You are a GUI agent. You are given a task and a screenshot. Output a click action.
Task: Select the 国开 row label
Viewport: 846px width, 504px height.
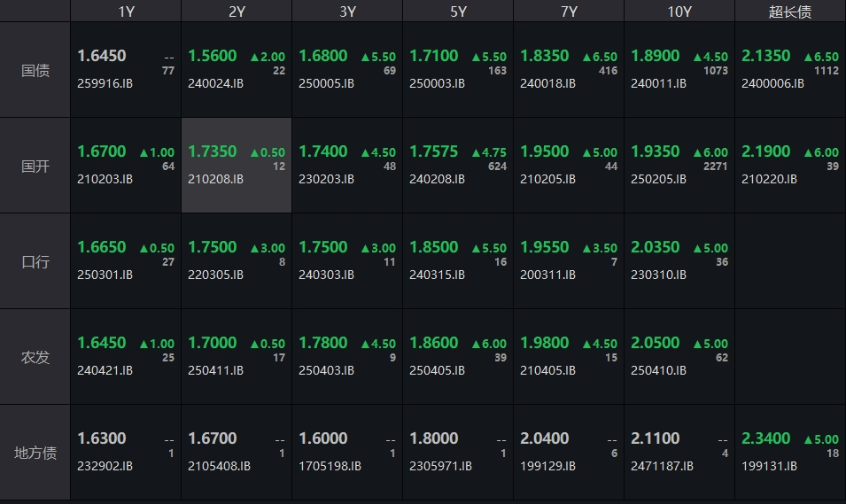[x=35, y=166]
